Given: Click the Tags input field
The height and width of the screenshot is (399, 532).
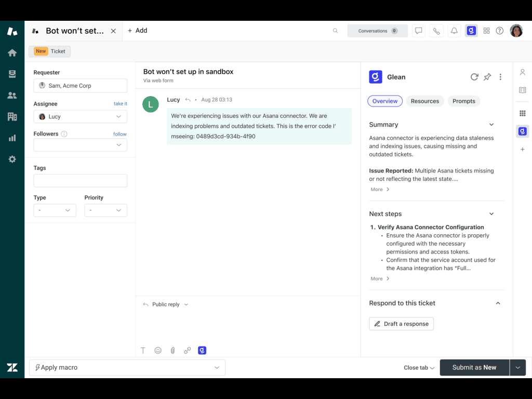Looking at the screenshot, I should pyautogui.click(x=80, y=181).
